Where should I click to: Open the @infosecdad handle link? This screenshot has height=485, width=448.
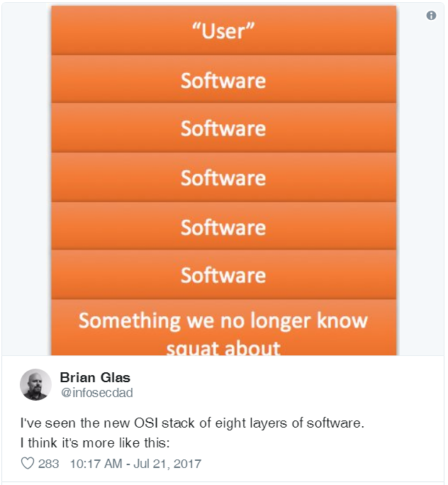[96, 393]
